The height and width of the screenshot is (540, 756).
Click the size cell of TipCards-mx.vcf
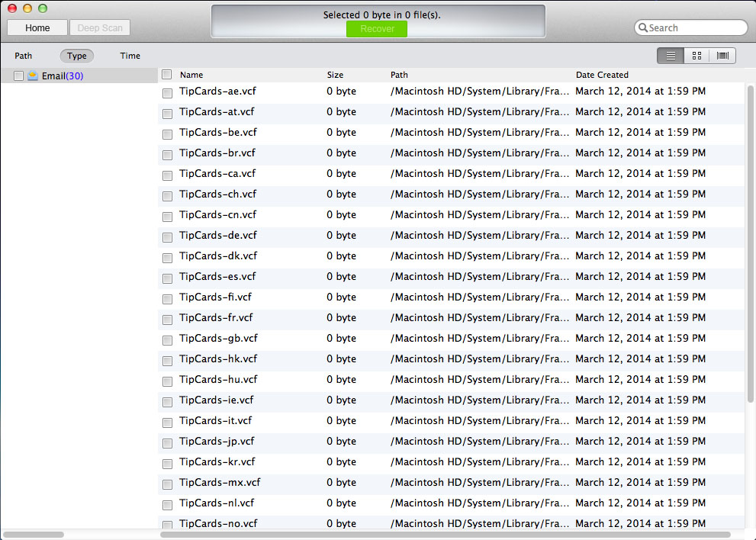[x=341, y=482]
